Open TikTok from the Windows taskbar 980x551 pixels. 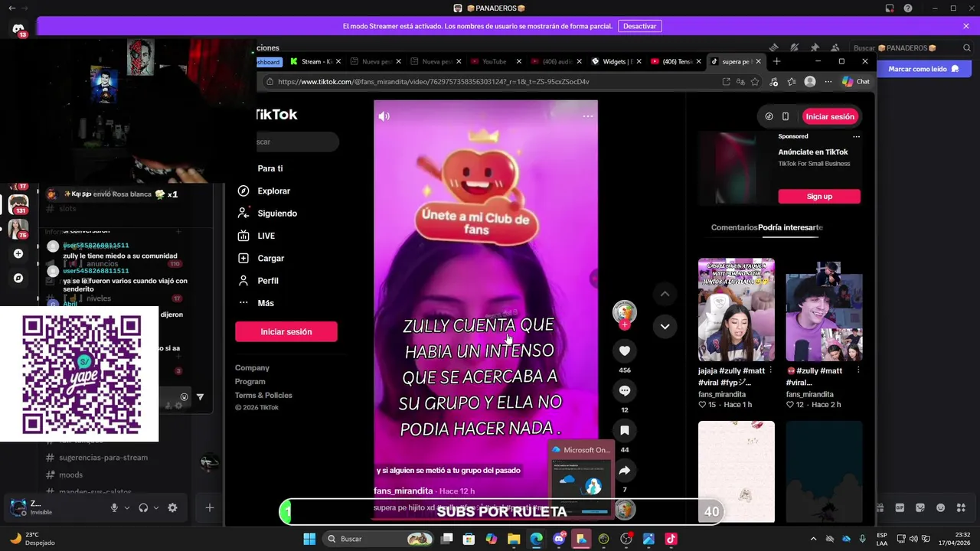pos(671,539)
